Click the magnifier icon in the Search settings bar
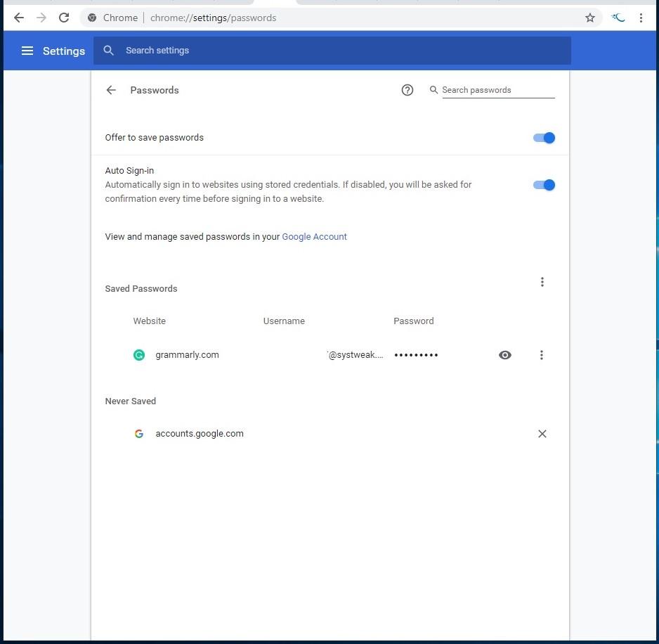 coord(108,51)
